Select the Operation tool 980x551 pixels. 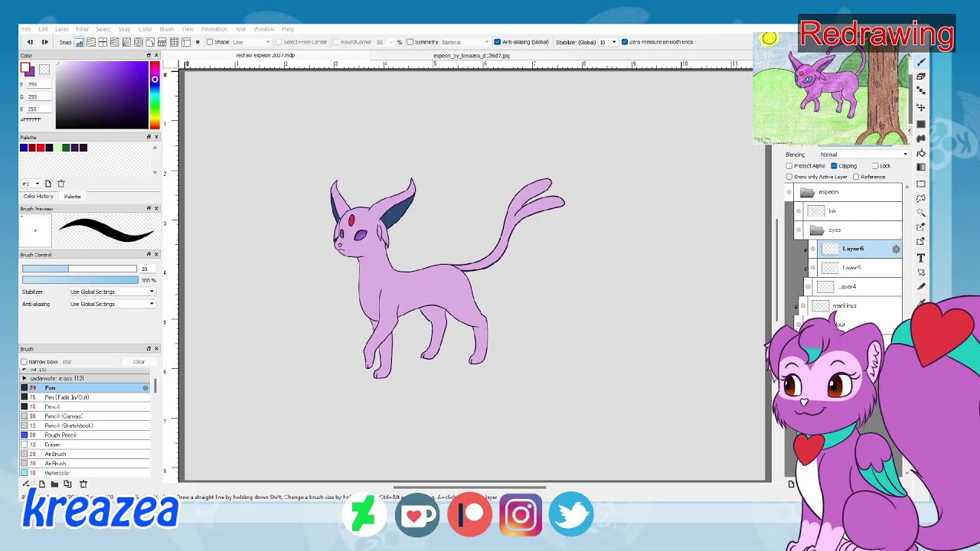pyautogui.click(x=921, y=272)
